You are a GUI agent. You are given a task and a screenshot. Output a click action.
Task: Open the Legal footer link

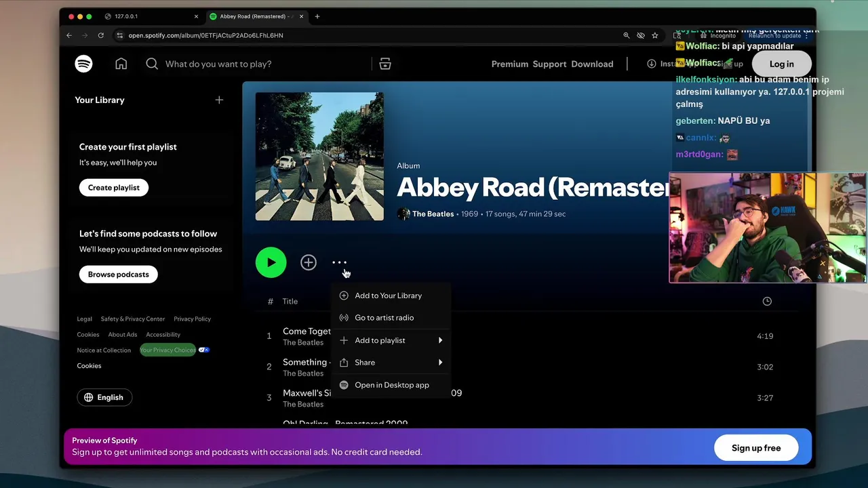[x=84, y=319]
